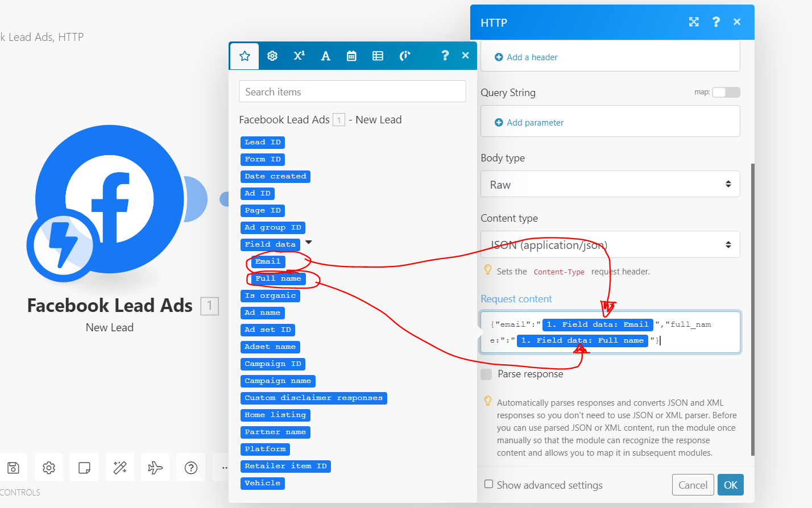The width and height of the screenshot is (812, 508).
Task: Run the auto-align magic wand tool
Action: click(120, 468)
